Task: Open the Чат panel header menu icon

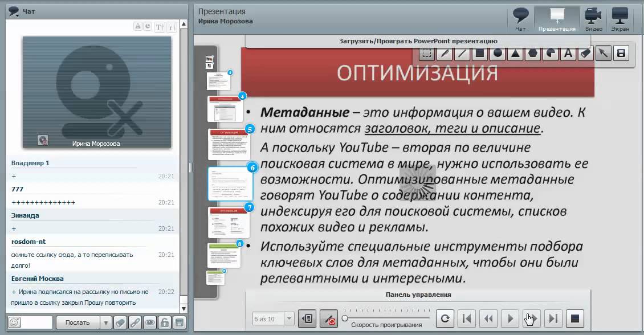Action: pos(14,11)
